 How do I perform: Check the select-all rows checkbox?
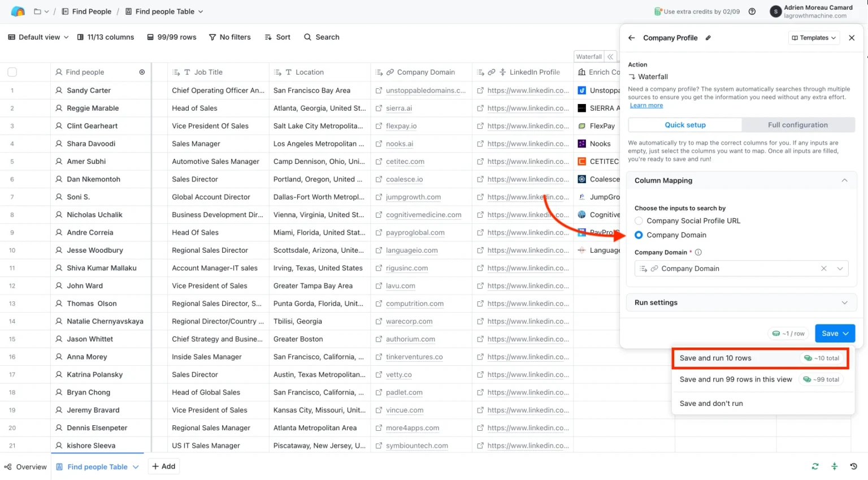tap(12, 72)
